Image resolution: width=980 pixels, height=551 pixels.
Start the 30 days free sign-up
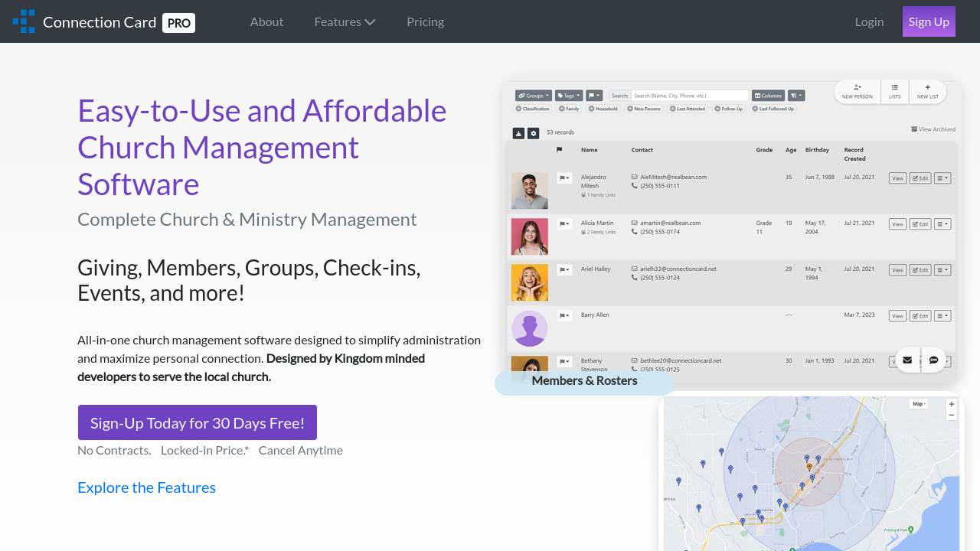coord(198,422)
